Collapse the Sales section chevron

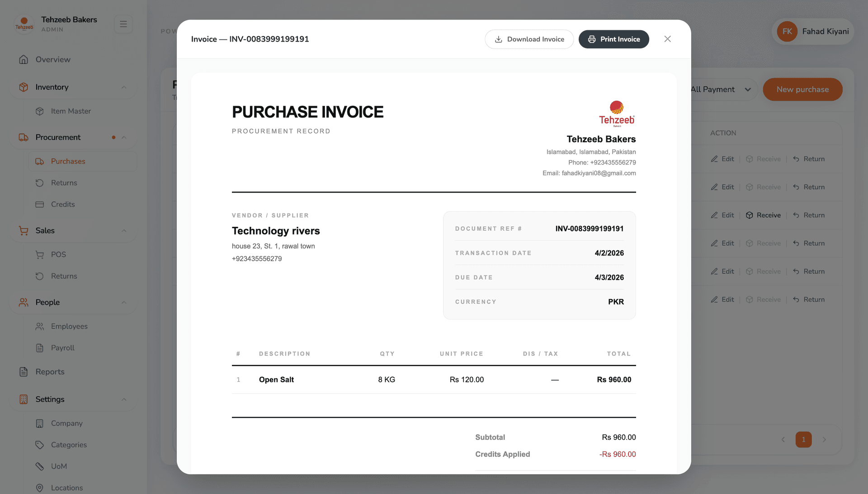tap(124, 231)
